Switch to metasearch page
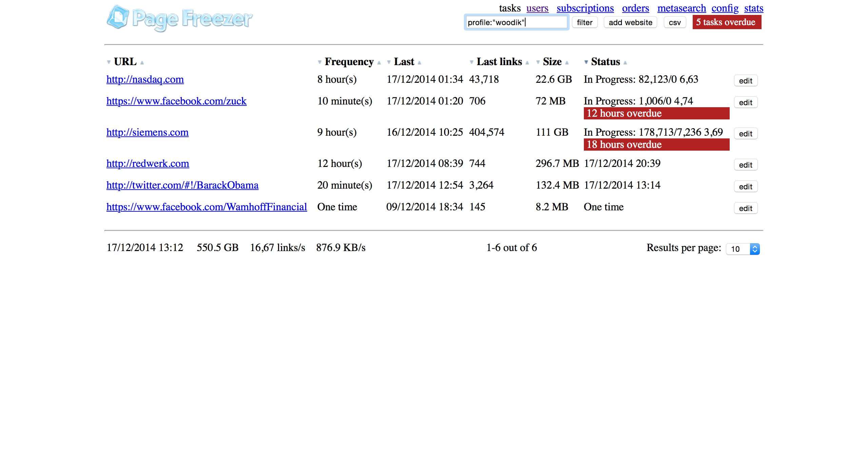 click(682, 8)
